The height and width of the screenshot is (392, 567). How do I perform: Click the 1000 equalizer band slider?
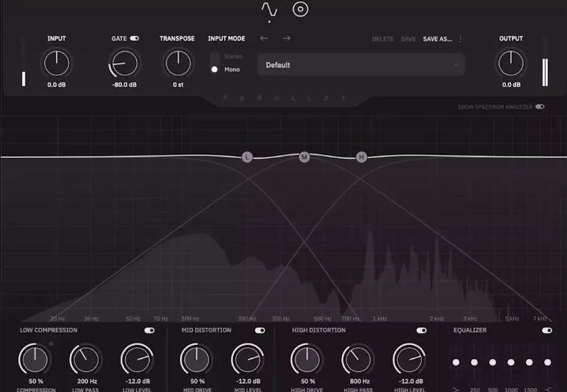point(510,363)
